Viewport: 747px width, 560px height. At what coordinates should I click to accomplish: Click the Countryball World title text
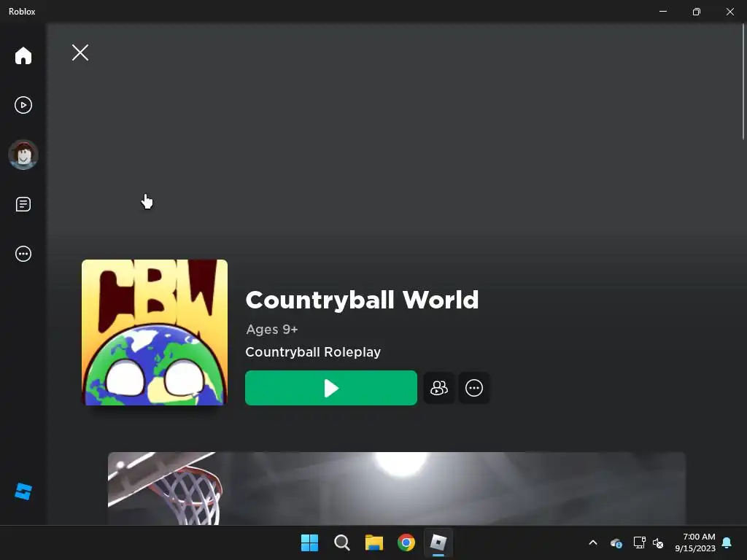click(x=362, y=300)
